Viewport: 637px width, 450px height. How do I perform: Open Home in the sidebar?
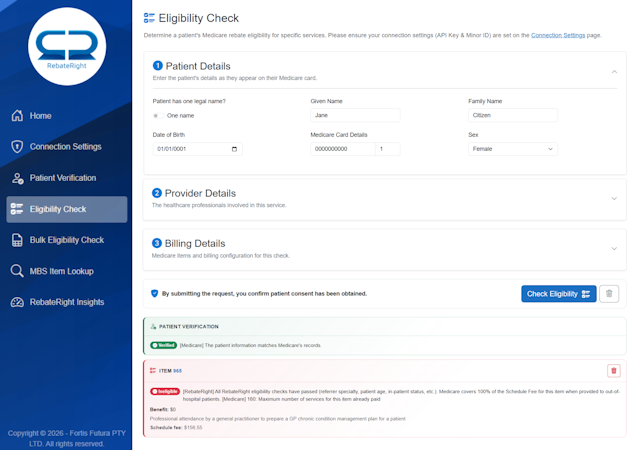(x=67, y=116)
